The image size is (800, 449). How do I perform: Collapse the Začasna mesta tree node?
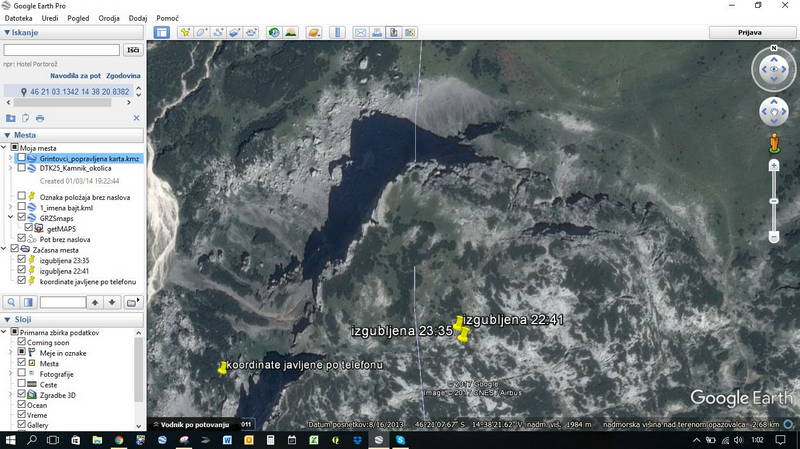(x=4, y=249)
